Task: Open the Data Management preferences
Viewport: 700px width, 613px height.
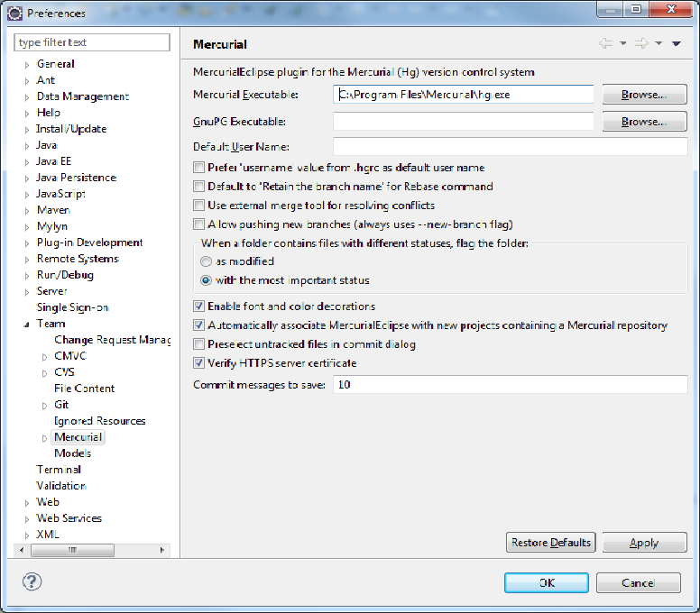Action: pos(83,96)
